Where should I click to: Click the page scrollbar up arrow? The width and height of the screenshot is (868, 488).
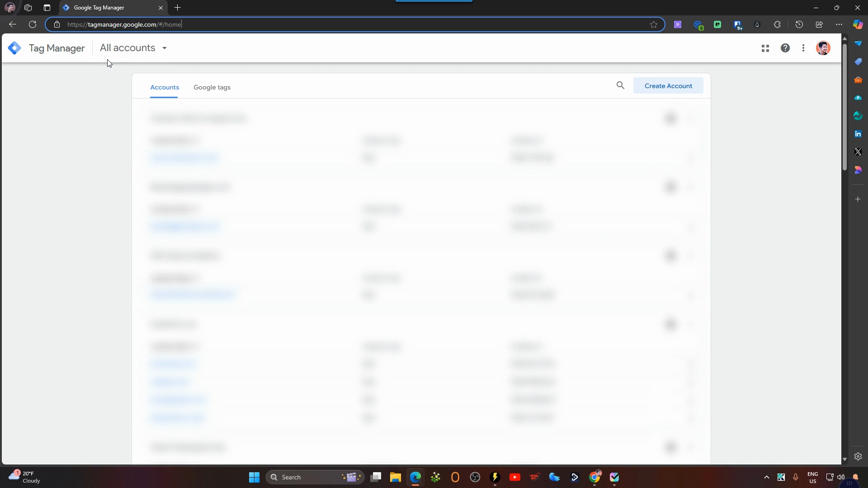point(844,38)
